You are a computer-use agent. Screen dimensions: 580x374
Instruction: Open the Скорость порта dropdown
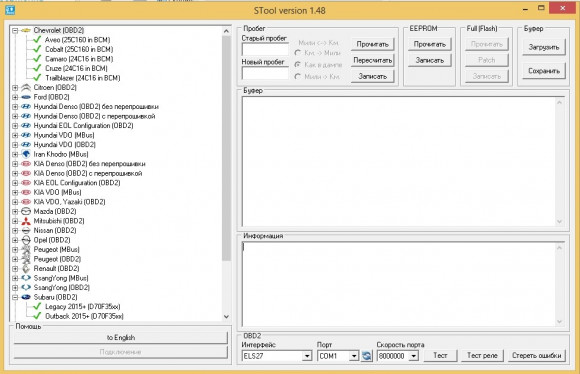tap(414, 356)
